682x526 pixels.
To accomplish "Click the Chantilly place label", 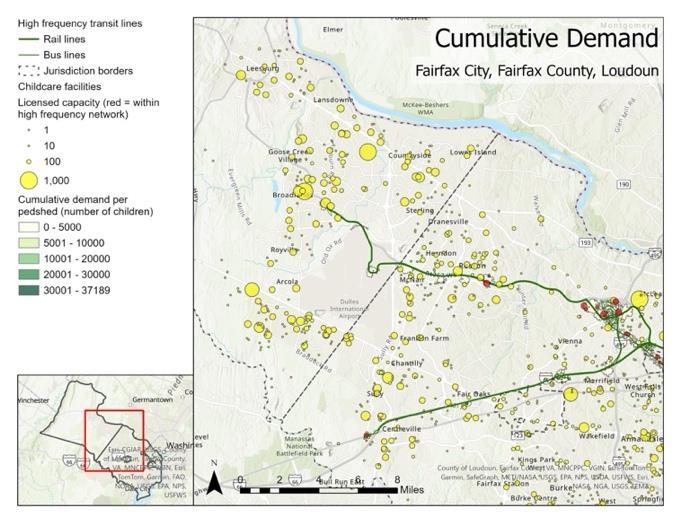I will 407,363.
